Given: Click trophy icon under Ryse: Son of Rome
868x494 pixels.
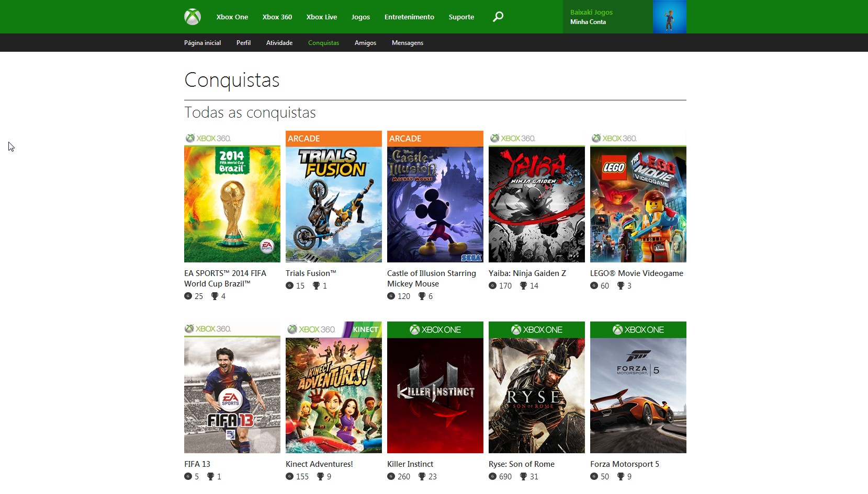Looking at the screenshot, I should tap(523, 476).
